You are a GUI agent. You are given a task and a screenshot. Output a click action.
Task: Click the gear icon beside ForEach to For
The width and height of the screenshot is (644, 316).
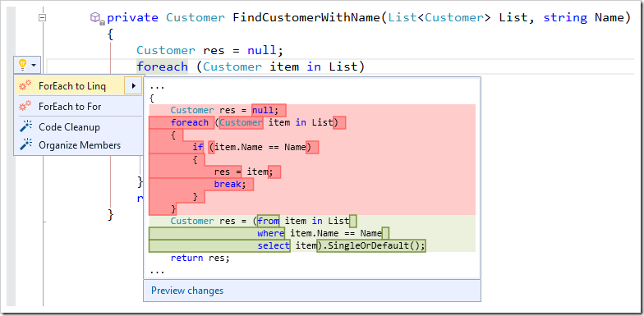25,107
